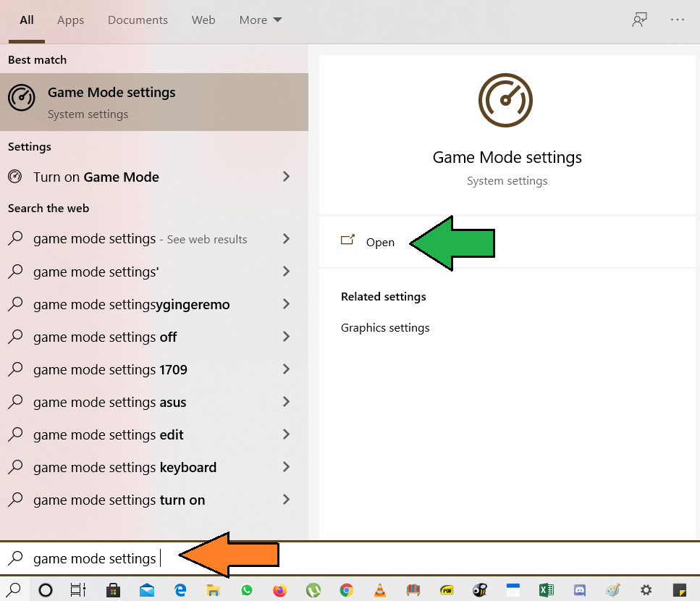Click Open in the preview pane
Viewport: 700px width, 601px height.
pos(380,242)
